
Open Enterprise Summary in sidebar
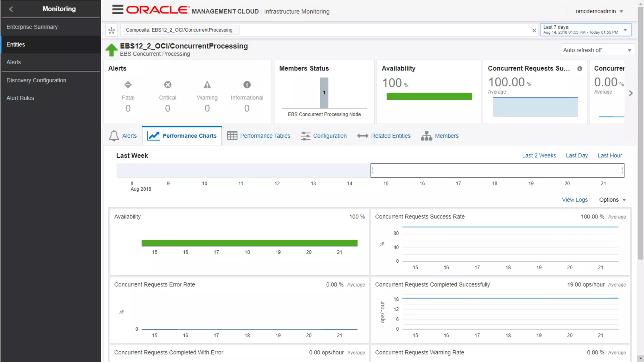[x=50, y=27]
